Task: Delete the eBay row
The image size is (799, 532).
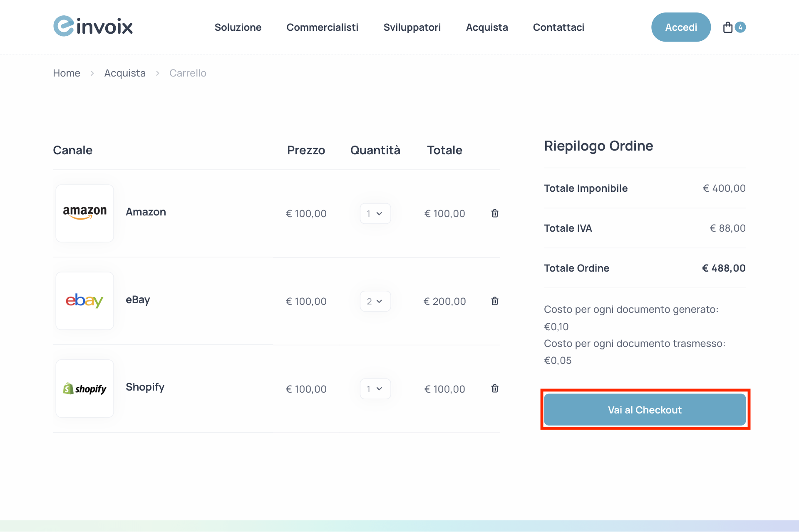Action: tap(494, 301)
